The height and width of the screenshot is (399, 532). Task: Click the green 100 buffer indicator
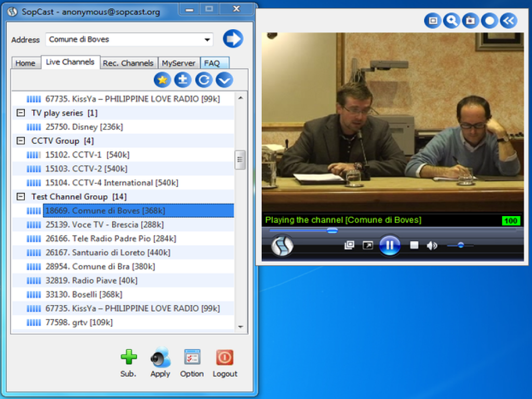(511, 221)
